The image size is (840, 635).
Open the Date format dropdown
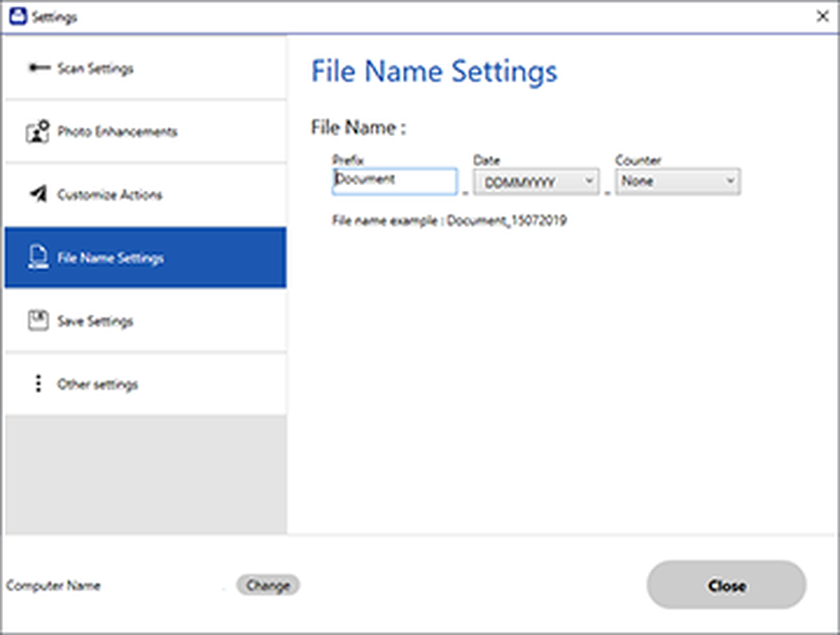tap(536, 181)
